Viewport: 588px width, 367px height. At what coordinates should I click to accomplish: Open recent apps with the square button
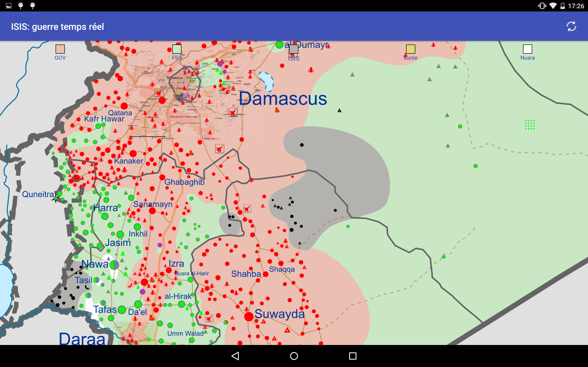[353, 356]
